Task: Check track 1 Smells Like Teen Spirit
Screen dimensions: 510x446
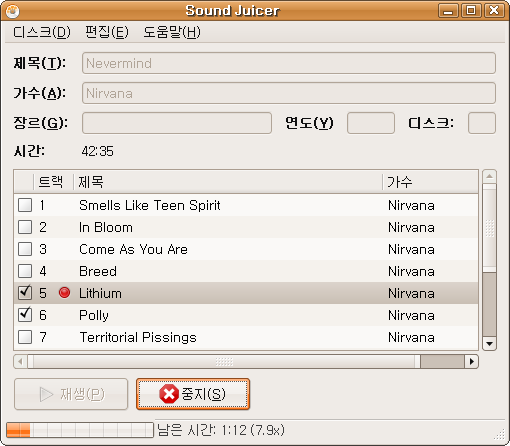Action: tap(25, 205)
